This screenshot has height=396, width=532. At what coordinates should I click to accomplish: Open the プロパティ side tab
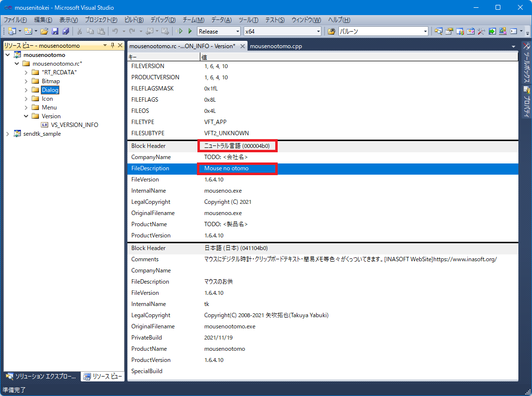click(527, 102)
